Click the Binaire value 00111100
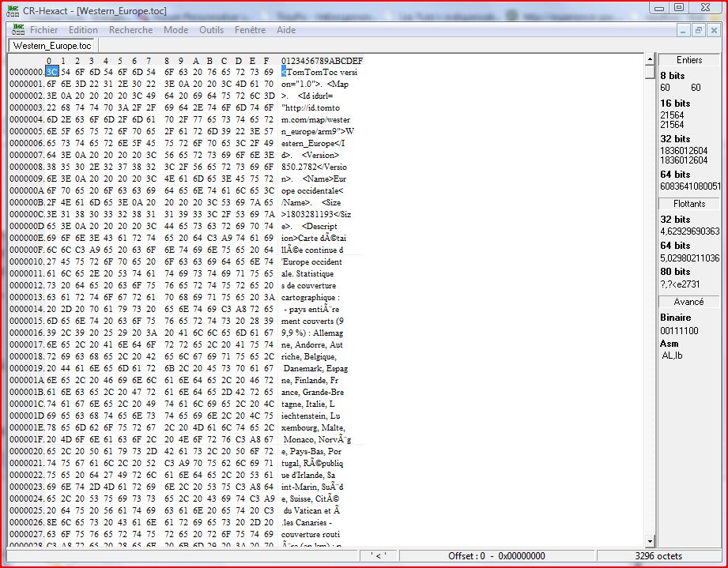Screen dimensions: 728x568 pos(679,331)
